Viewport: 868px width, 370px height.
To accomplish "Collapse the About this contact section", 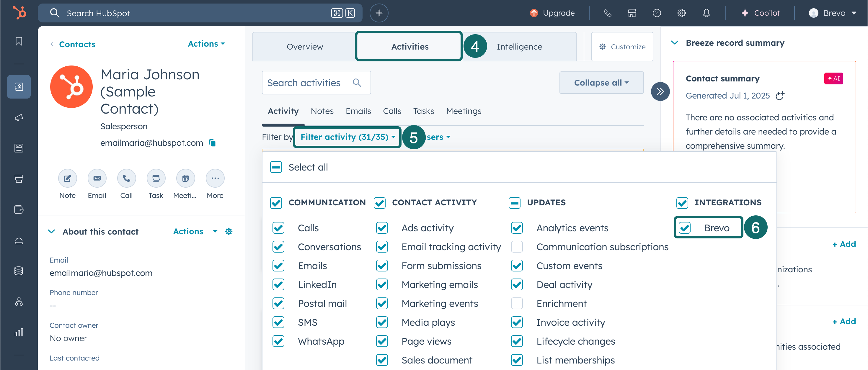I will pyautogui.click(x=52, y=231).
